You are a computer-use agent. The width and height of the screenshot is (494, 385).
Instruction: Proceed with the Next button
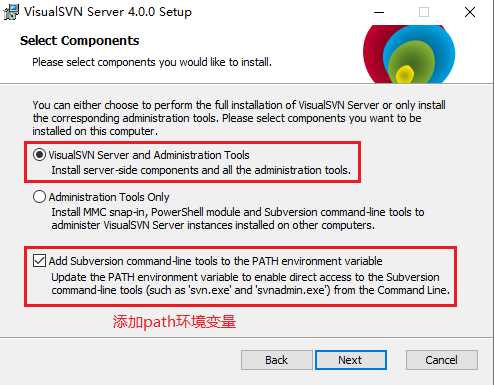350,360
